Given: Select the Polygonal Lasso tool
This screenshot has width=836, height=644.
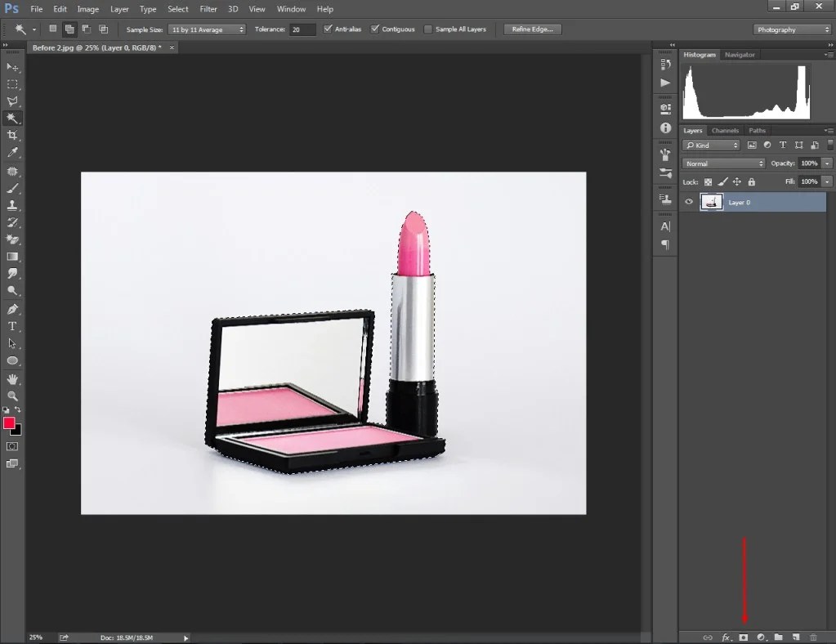Looking at the screenshot, I should (12, 101).
